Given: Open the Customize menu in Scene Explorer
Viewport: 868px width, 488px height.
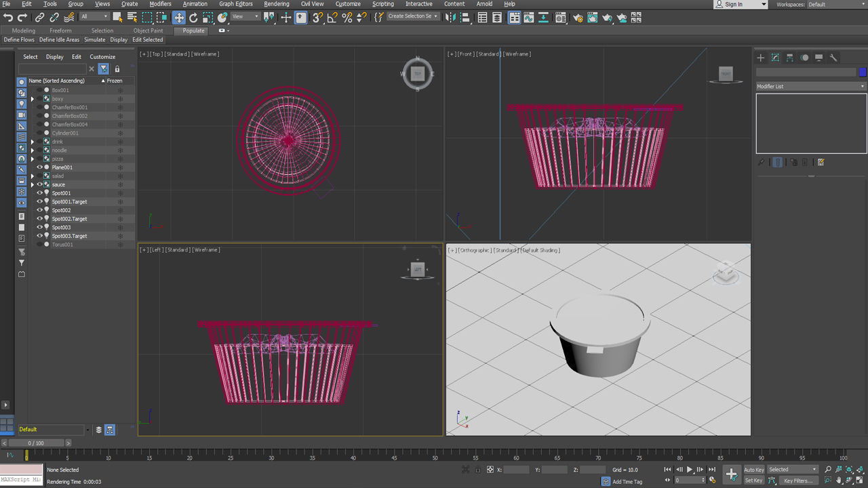Looking at the screenshot, I should coord(102,57).
